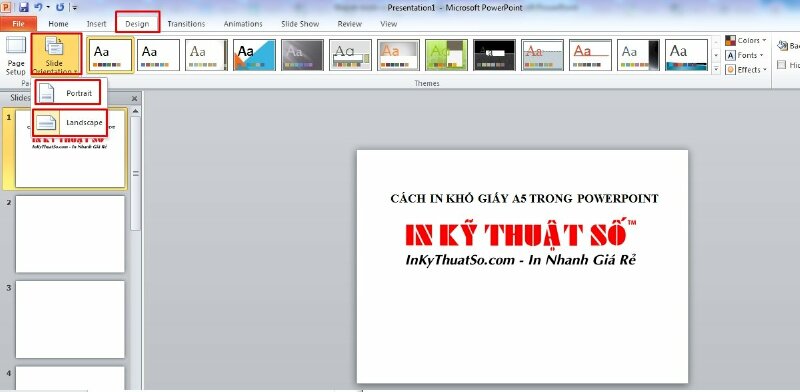Click the Background Styles paint icon
This screenshot has height=392, width=800.
[782, 46]
